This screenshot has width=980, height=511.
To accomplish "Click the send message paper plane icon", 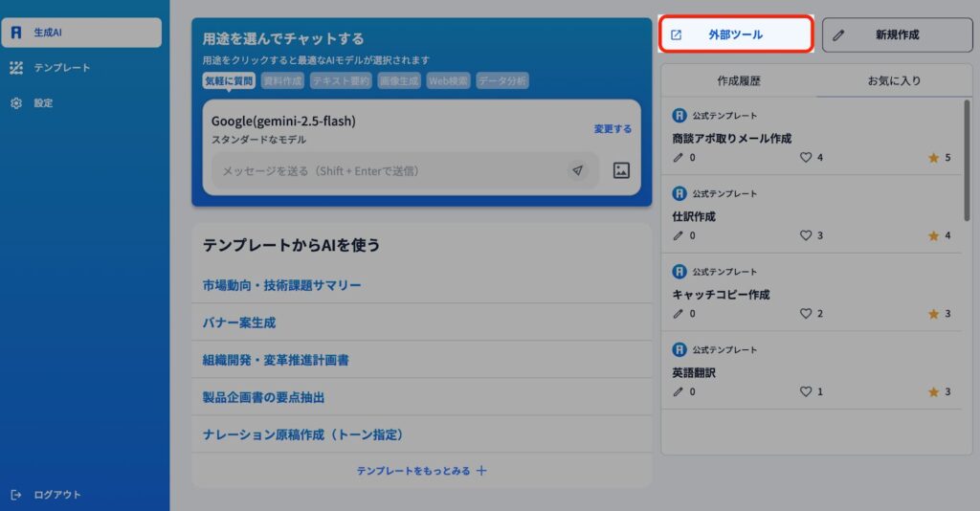I will (577, 170).
